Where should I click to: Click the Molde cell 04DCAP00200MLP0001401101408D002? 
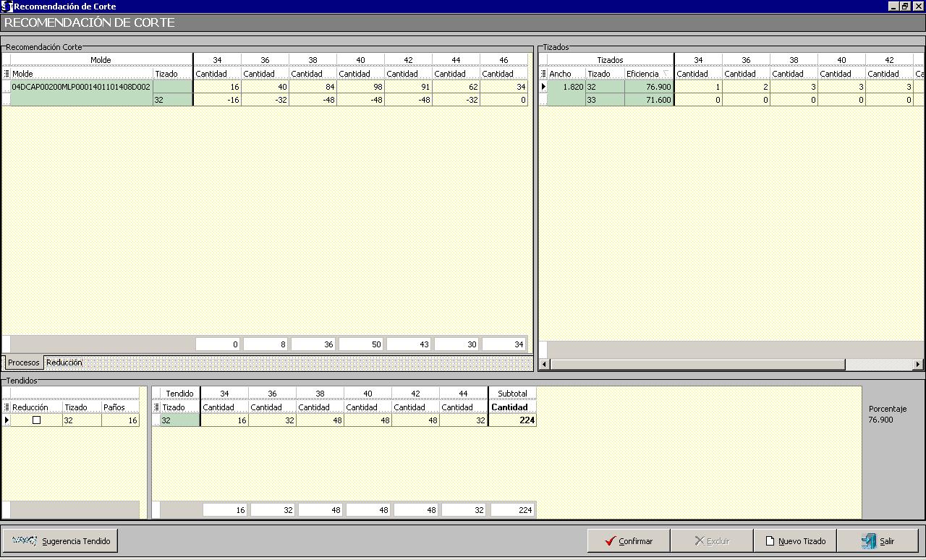coord(81,87)
